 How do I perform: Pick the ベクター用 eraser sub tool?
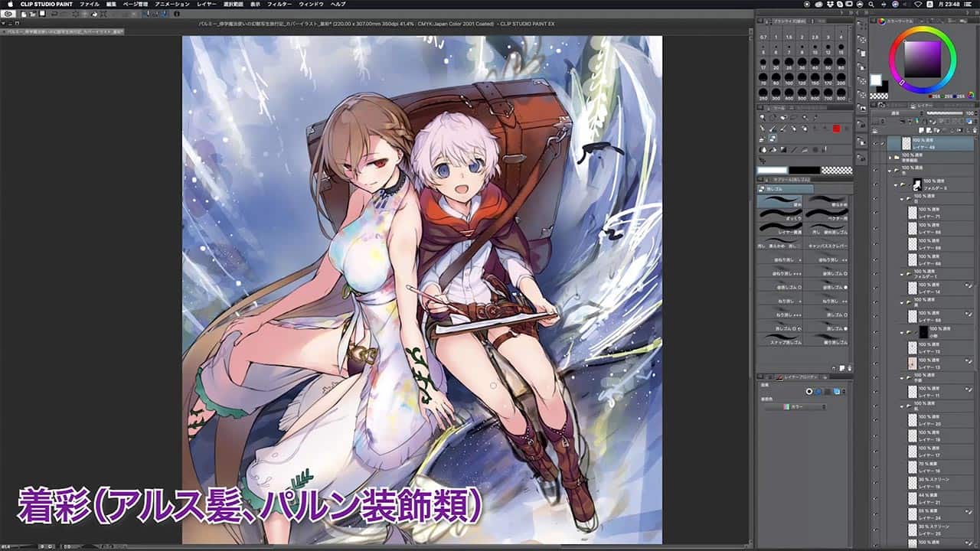[x=826, y=214]
